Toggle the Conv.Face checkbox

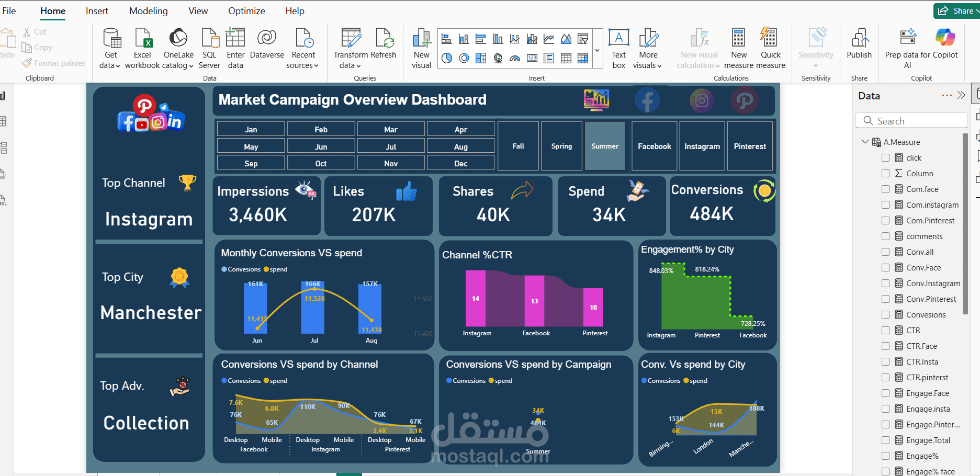click(885, 267)
